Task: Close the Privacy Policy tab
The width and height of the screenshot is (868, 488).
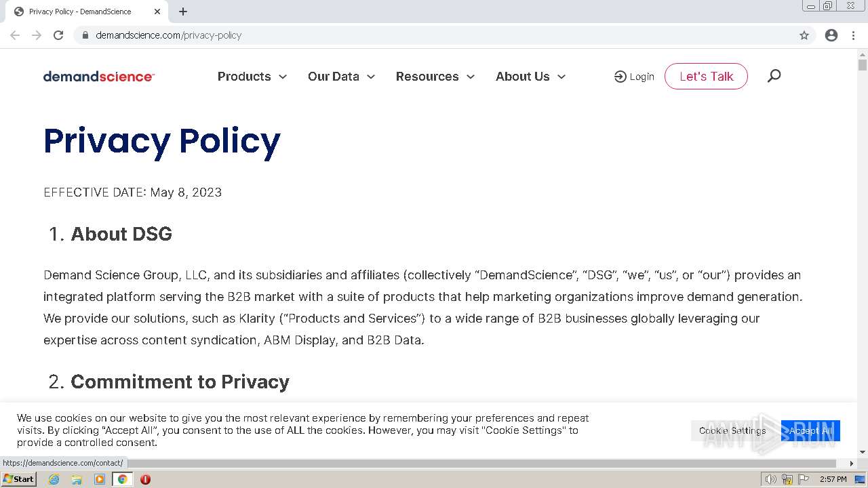Action: tap(157, 12)
